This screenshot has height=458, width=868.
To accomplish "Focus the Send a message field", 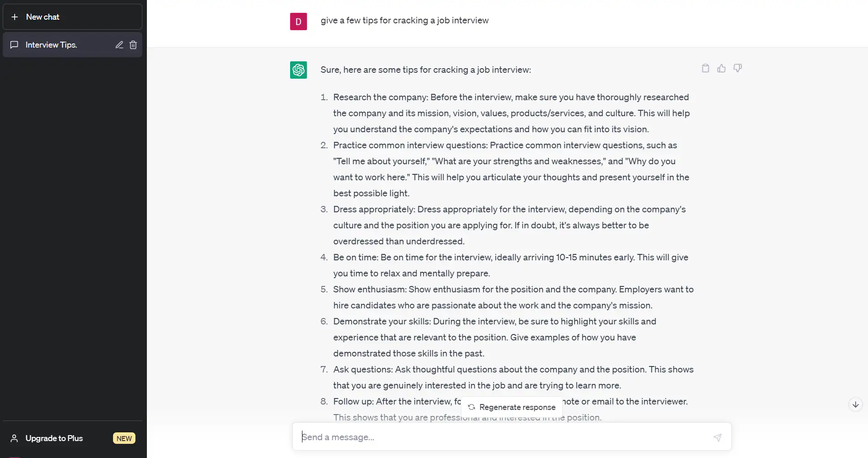I will pos(503,437).
